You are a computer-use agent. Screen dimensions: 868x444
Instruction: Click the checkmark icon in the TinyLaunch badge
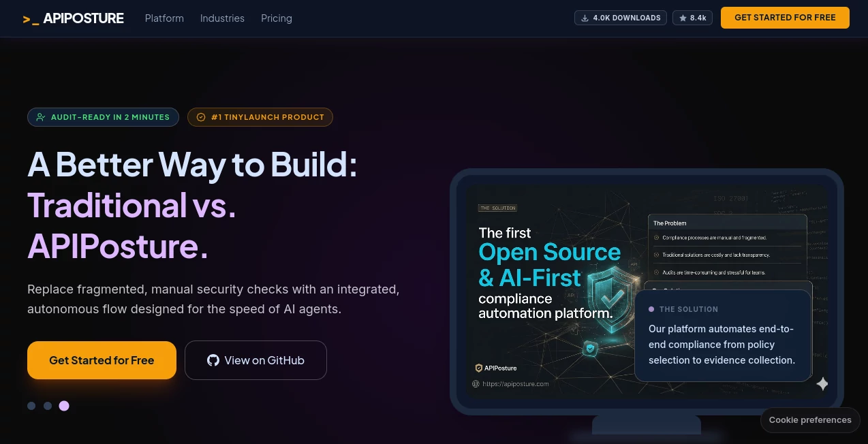point(201,117)
